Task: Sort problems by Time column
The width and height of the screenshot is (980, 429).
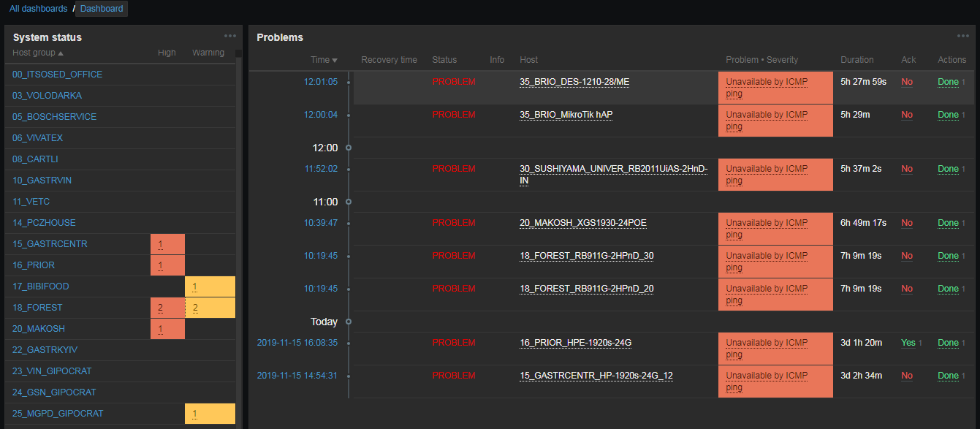Action: click(324, 60)
